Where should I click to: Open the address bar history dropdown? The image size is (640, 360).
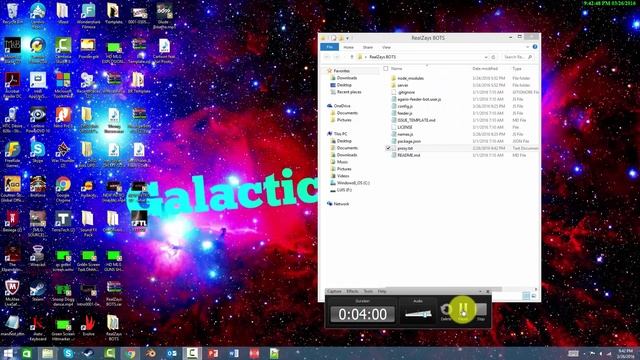tap(486, 57)
